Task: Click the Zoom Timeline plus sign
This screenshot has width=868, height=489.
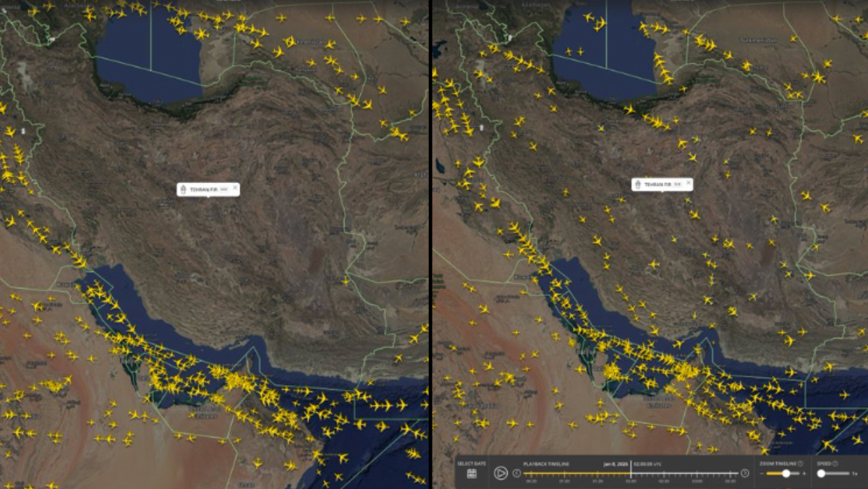Action: (x=804, y=473)
